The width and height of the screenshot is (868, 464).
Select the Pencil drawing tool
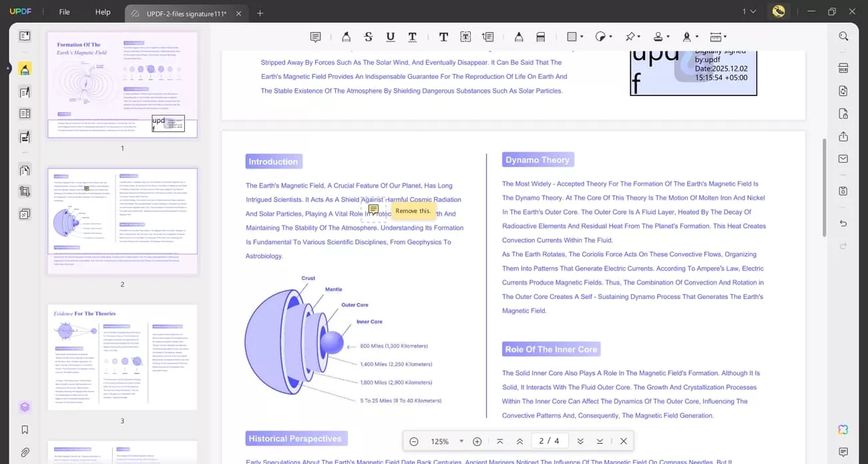519,37
